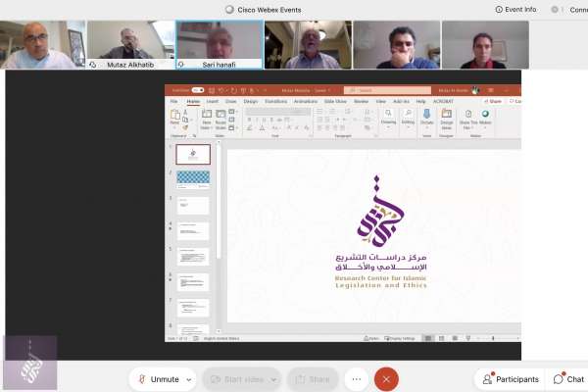Select slide 3 thumbnail
The image size is (588, 392).
(x=193, y=205)
